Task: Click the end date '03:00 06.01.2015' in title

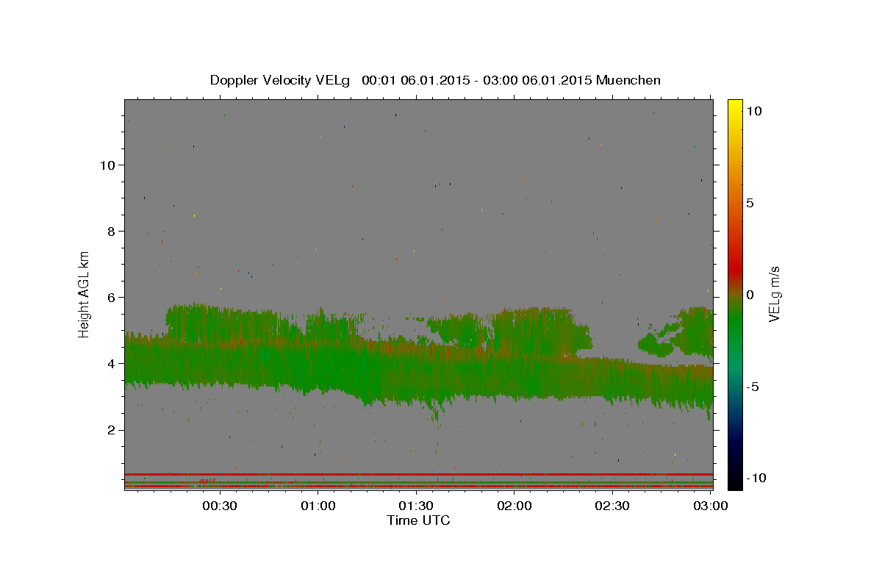Action: point(537,80)
